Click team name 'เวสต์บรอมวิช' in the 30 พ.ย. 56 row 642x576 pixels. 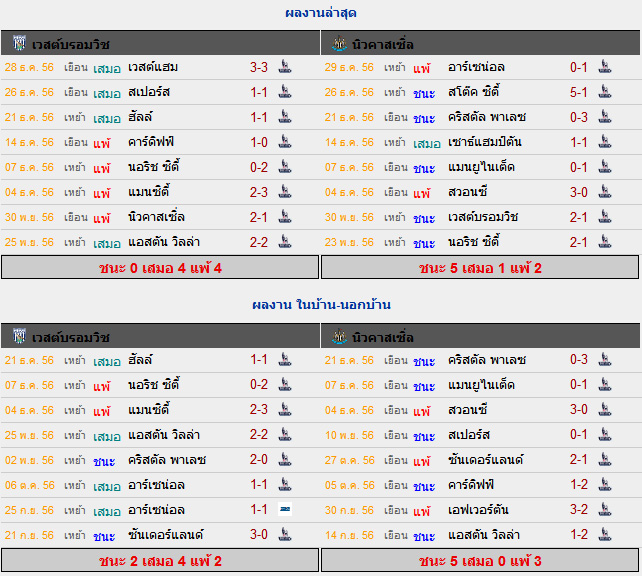(x=483, y=217)
